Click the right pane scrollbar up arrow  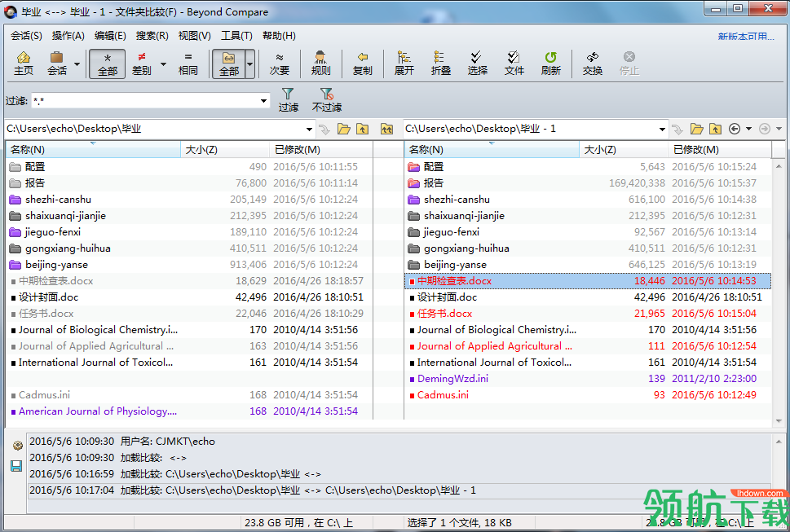coord(779,166)
